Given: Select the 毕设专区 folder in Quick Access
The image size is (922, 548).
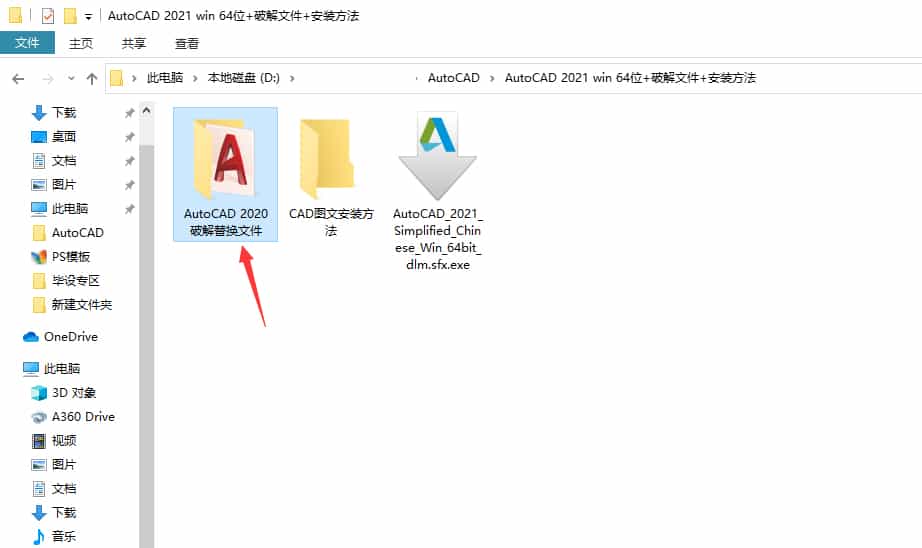Looking at the screenshot, I should [75, 281].
